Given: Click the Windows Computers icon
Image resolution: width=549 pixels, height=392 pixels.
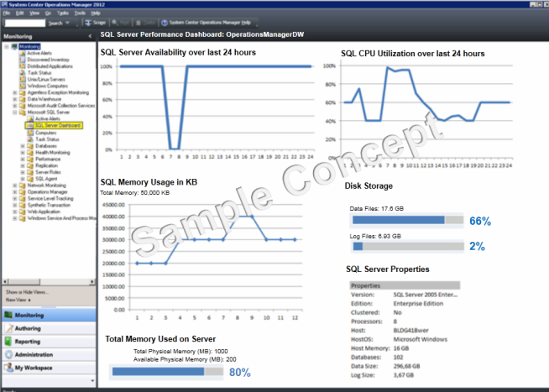Looking at the screenshot, I should [x=23, y=86].
